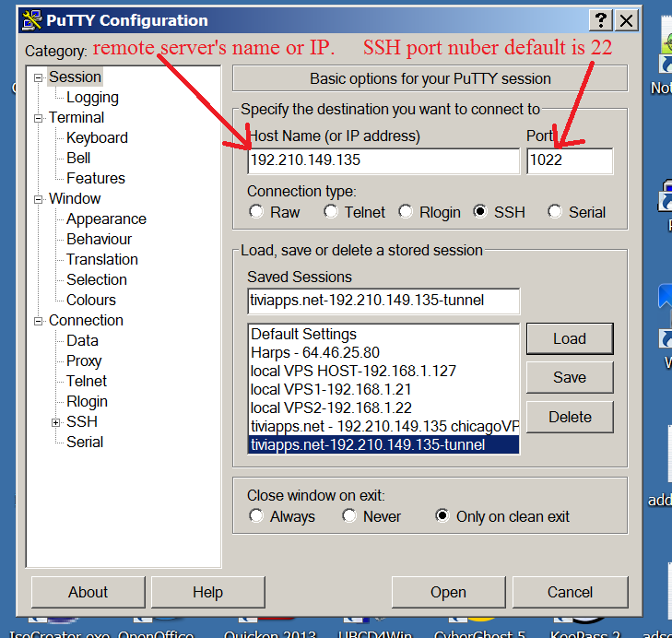Open the Telnet category in tree

pyautogui.click(x=87, y=381)
